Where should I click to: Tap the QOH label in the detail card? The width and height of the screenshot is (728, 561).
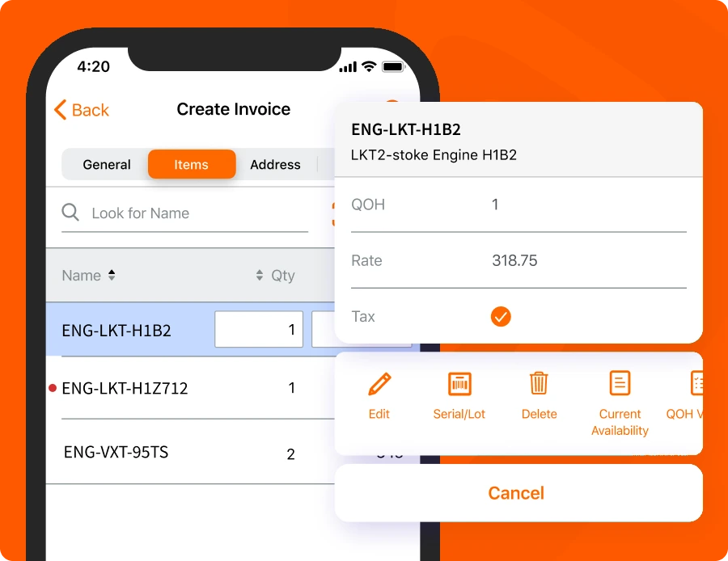pos(368,205)
